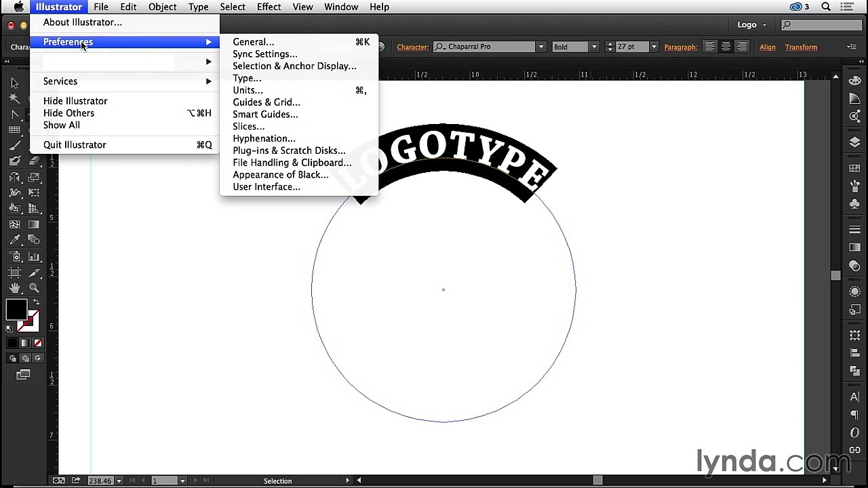Select the Free Transform tool
This screenshot has height=488, width=868.
click(x=34, y=193)
